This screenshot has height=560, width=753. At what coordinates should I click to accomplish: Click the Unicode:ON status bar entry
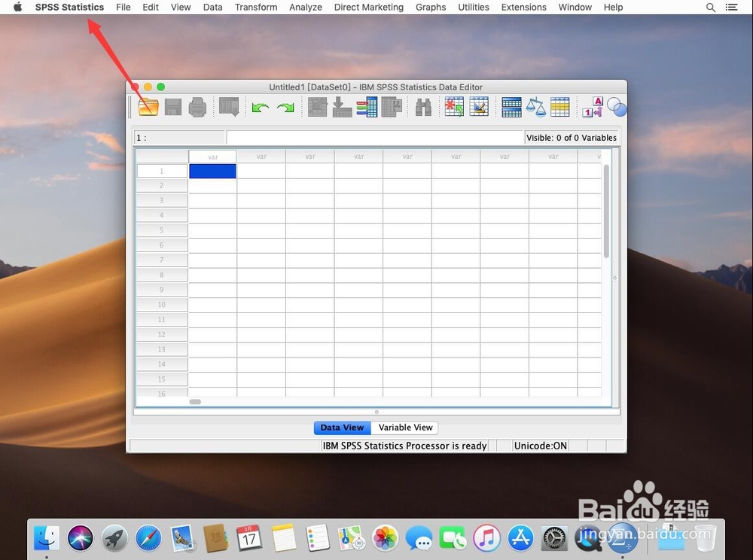point(540,446)
